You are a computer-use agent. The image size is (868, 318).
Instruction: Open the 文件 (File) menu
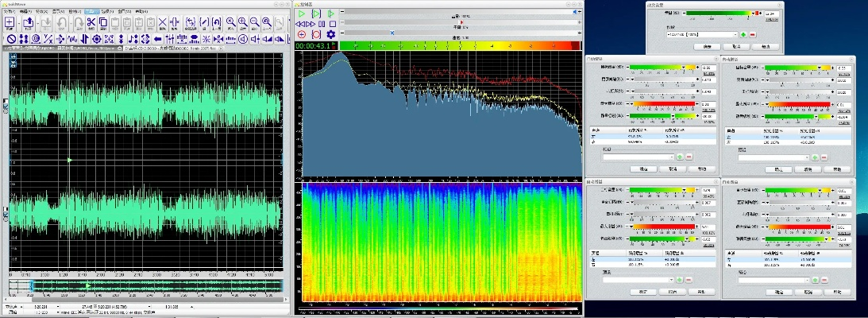pos(8,13)
